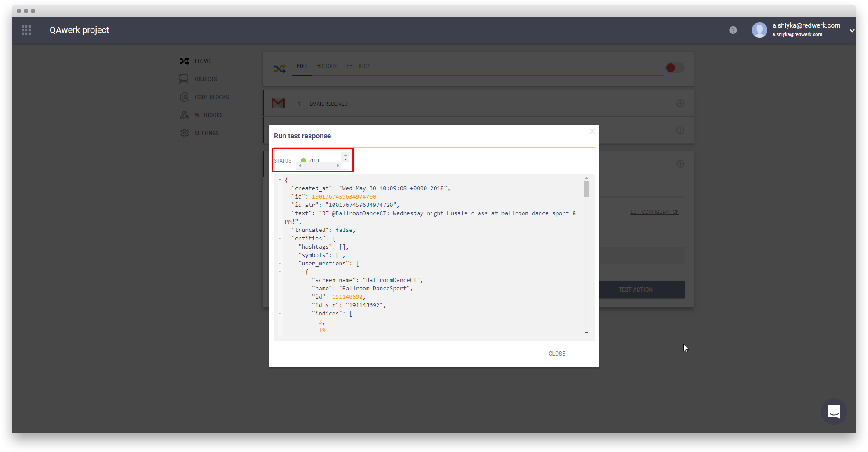Click the JSON response scrollbar thumb
Viewport: 868px width, 452px height.
tap(586, 189)
